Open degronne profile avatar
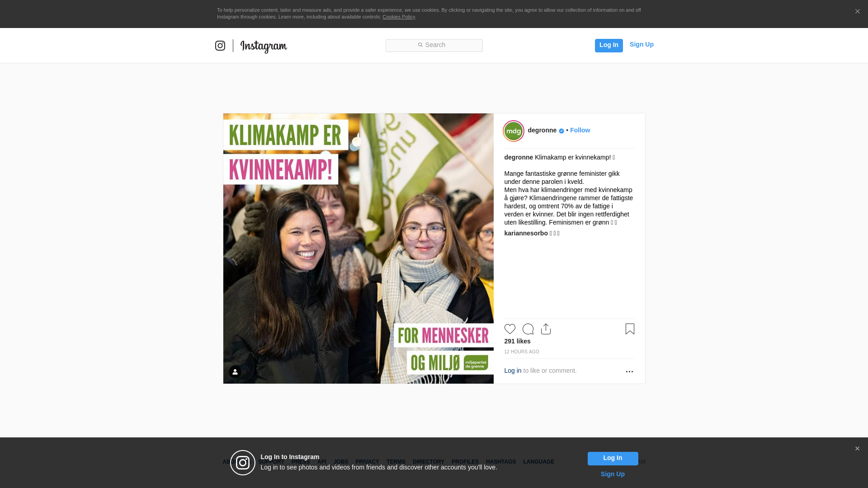The image size is (868, 488). 514,131
